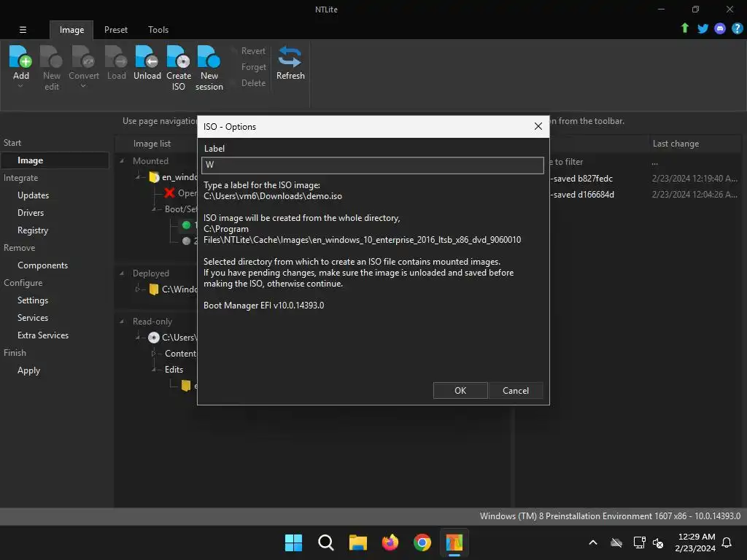Open the Discord link icon

(720, 28)
